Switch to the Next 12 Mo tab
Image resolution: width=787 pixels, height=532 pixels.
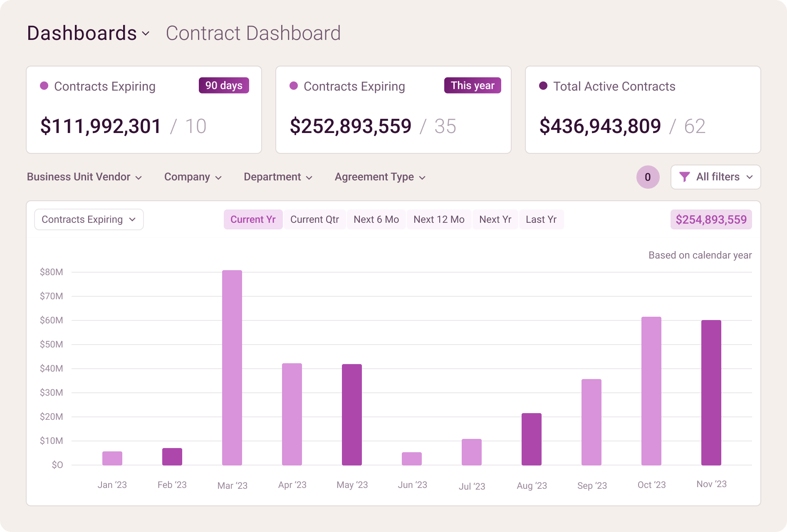pos(439,219)
